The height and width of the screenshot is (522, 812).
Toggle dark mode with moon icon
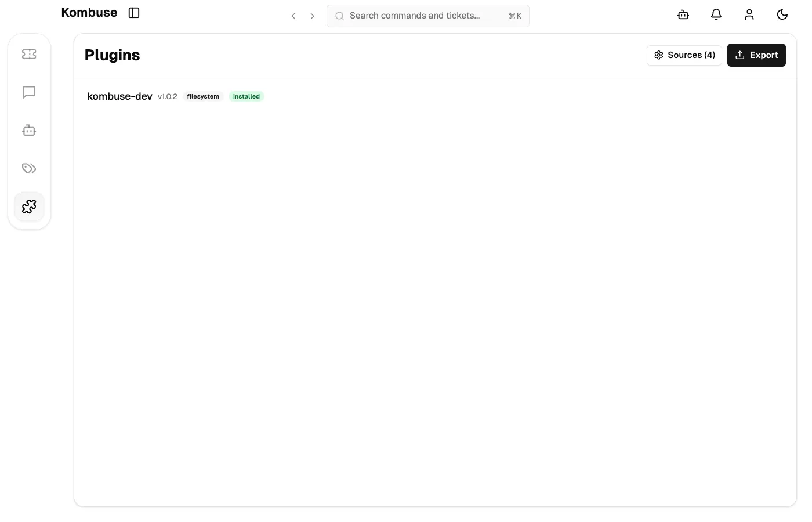click(782, 14)
